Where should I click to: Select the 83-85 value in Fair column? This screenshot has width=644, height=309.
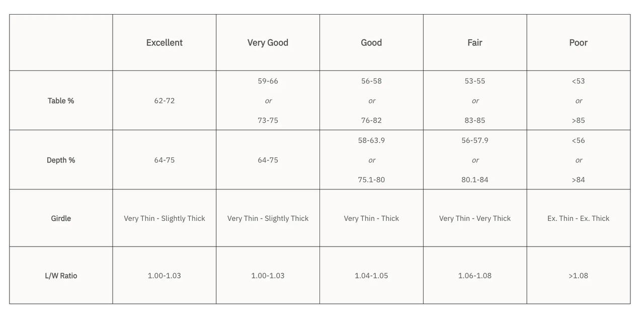(475, 120)
